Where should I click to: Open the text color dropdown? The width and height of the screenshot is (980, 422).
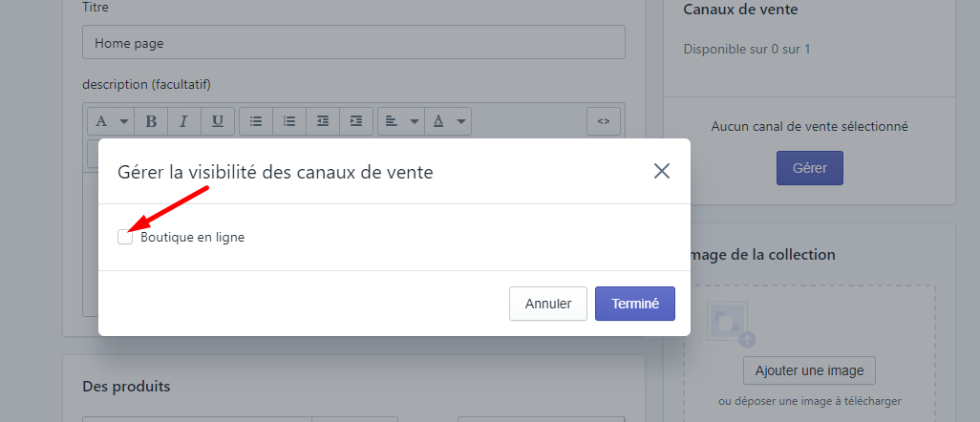coord(447,121)
